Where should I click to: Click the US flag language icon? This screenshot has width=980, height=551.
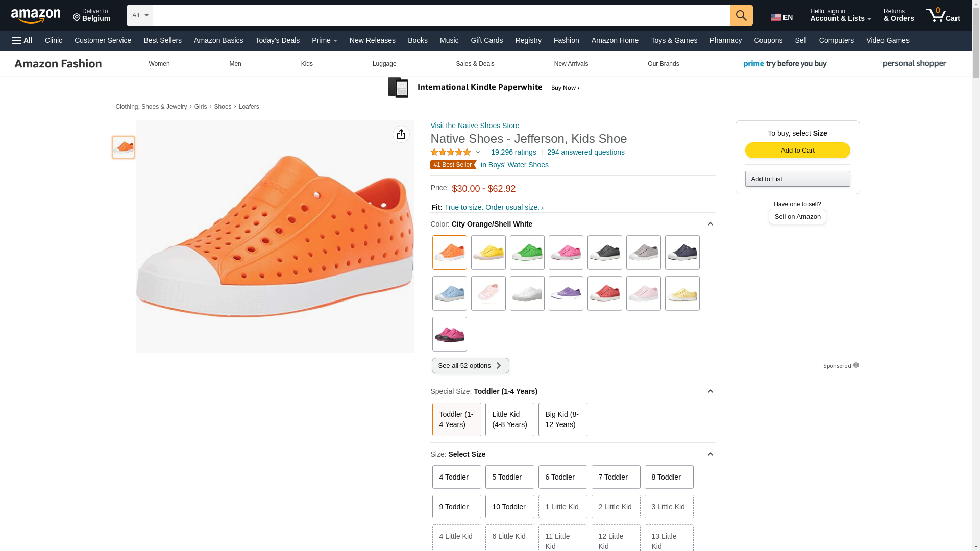tap(775, 17)
